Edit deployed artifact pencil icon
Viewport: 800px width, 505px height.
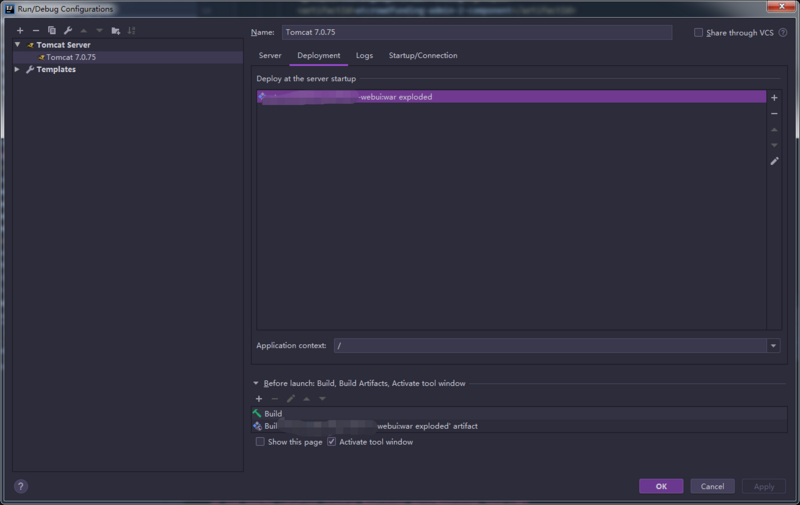(774, 161)
